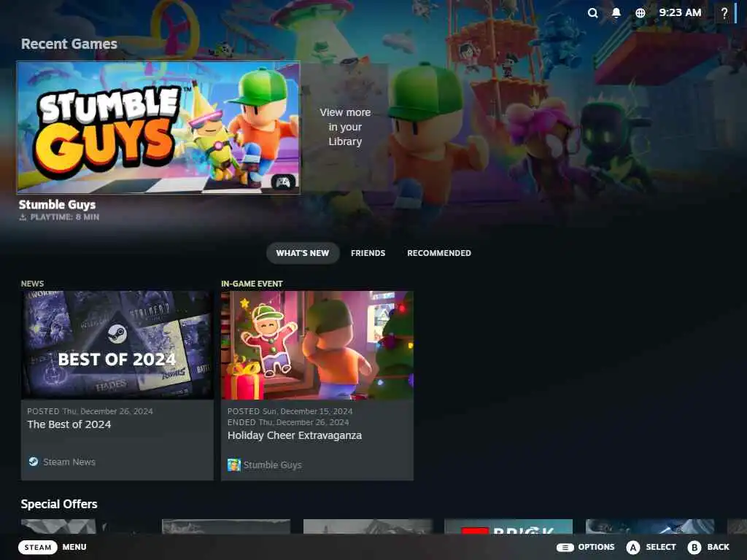This screenshot has height=560, width=747.
Task: Click the 'The Best of 2024' headline
Action: click(x=69, y=424)
